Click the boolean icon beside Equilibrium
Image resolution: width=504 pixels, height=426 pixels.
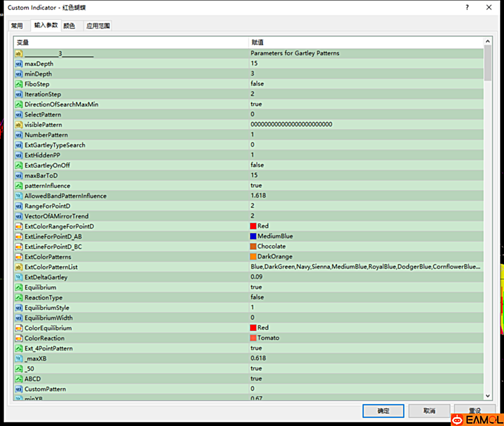(x=19, y=288)
